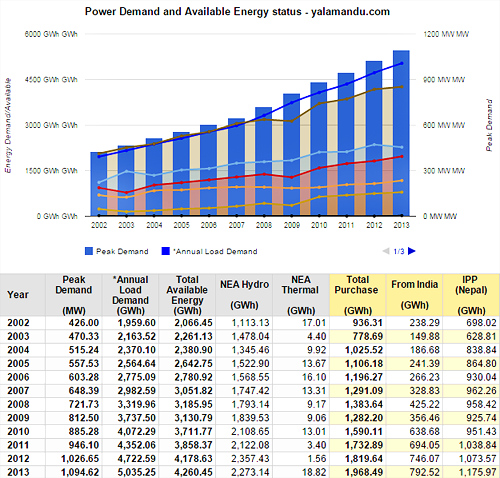Sort by From India column header

(414, 295)
